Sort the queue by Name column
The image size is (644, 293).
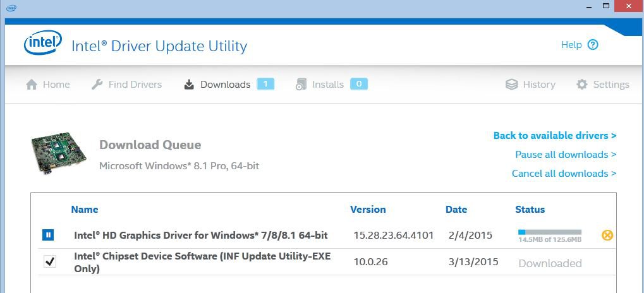pyautogui.click(x=85, y=210)
